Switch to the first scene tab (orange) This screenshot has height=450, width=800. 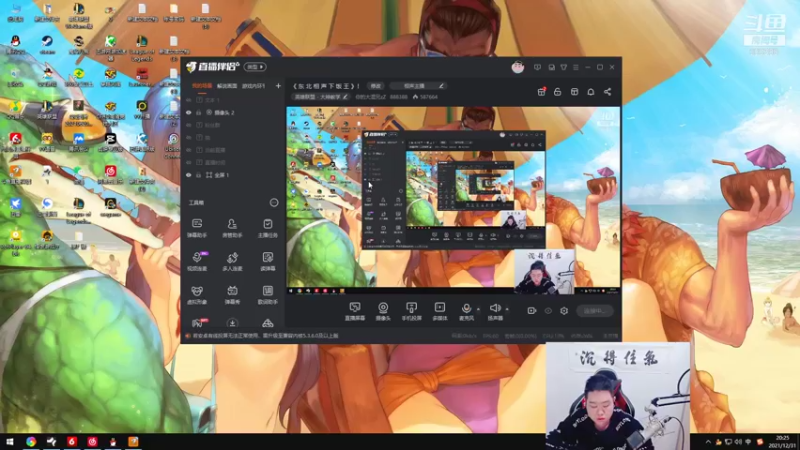point(201,86)
